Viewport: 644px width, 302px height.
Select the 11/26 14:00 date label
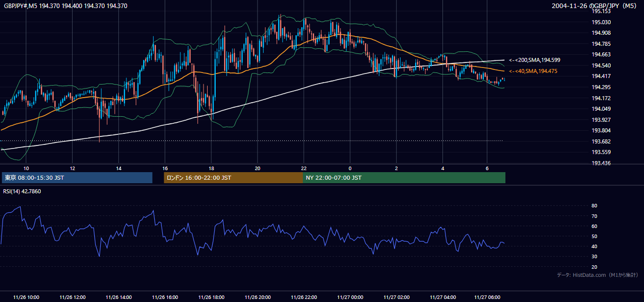[x=118, y=297]
